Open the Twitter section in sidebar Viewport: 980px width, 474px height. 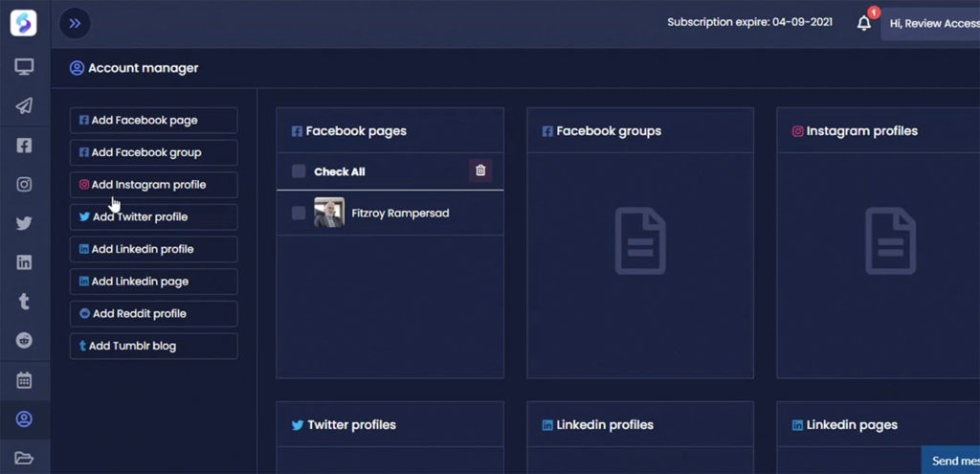(24, 223)
